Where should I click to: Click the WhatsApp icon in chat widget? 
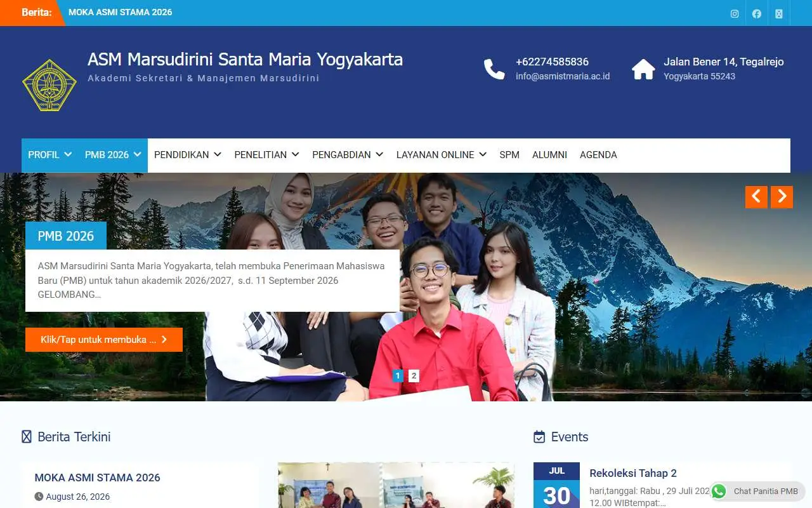[719, 491]
